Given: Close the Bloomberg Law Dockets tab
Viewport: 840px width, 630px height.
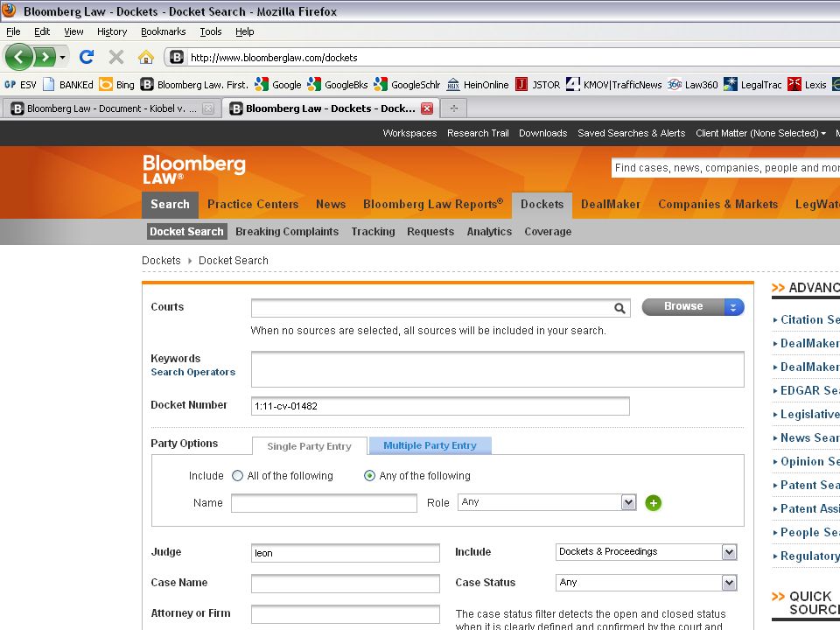Looking at the screenshot, I should pos(427,108).
